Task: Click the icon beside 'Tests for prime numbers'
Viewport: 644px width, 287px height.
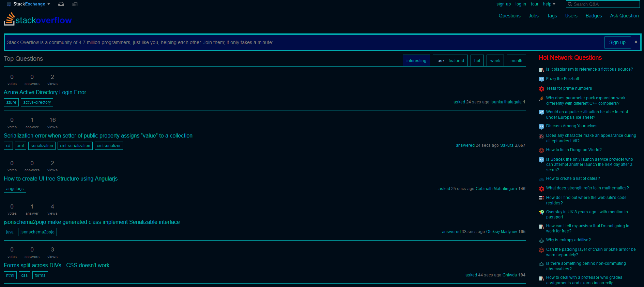Action: pos(541,89)
